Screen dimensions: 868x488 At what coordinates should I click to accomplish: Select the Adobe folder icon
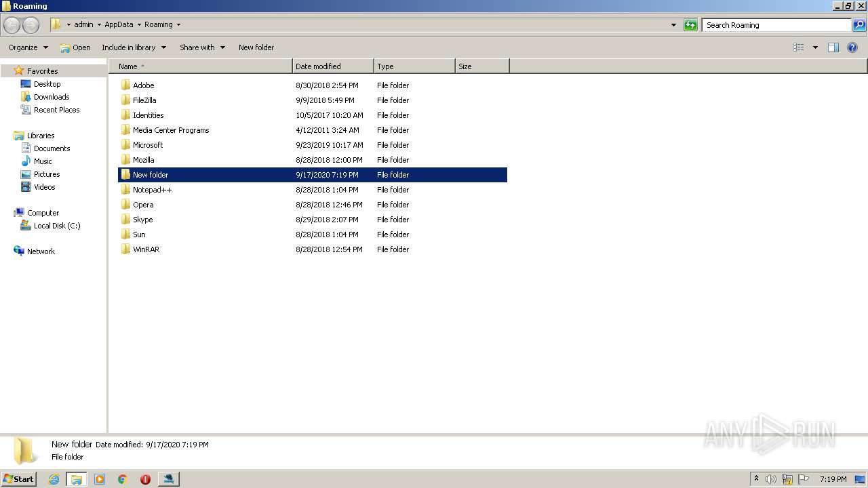click(x=125, y=85)
